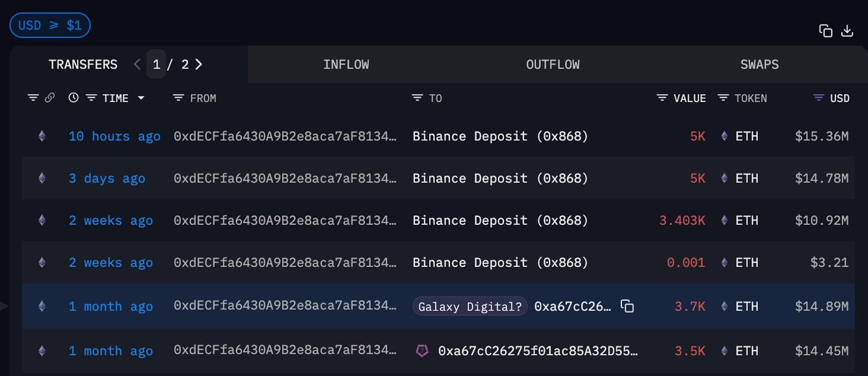Viewport: 868px width, 376px height.
Task: Copy the Galaxy Digital address
Action: coord(627,307)
